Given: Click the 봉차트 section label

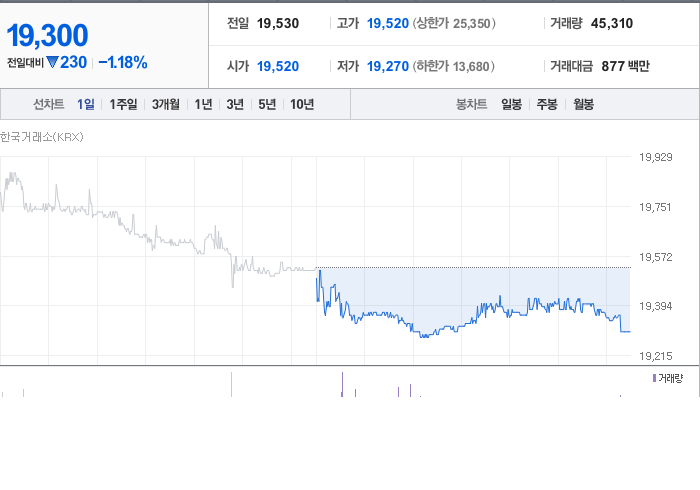Looking at the screenshot, I should [471, 104].
